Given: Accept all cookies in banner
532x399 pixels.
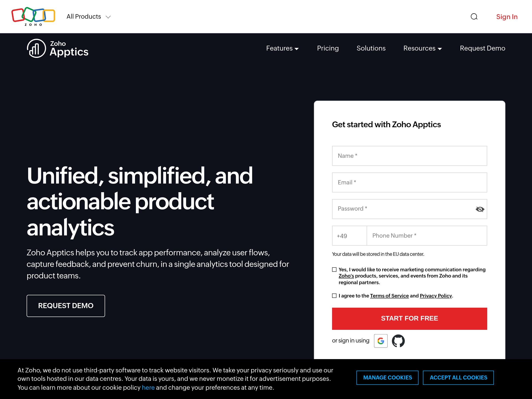Looking at the screenshot, I should [x=458, y=377].
